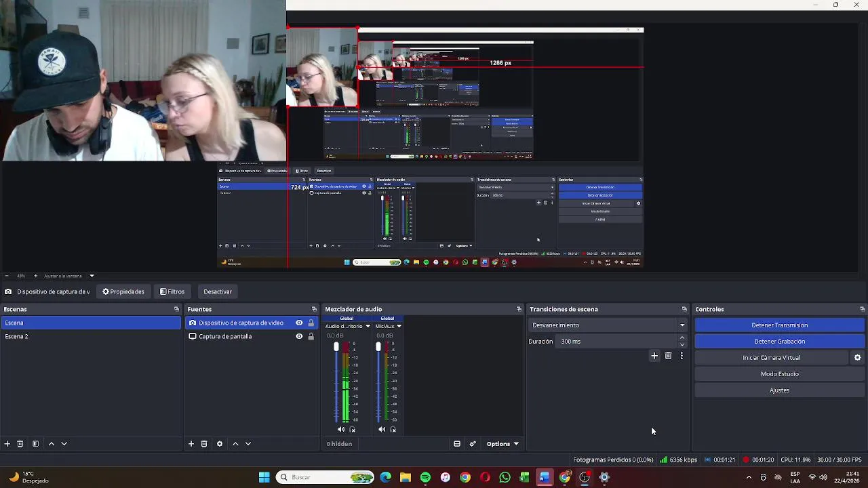Image resolution: width=868 pixels, height=488 pixels.
Task: Click Detener Grabación
Action: pyautogui.click(x=779, y=342)
